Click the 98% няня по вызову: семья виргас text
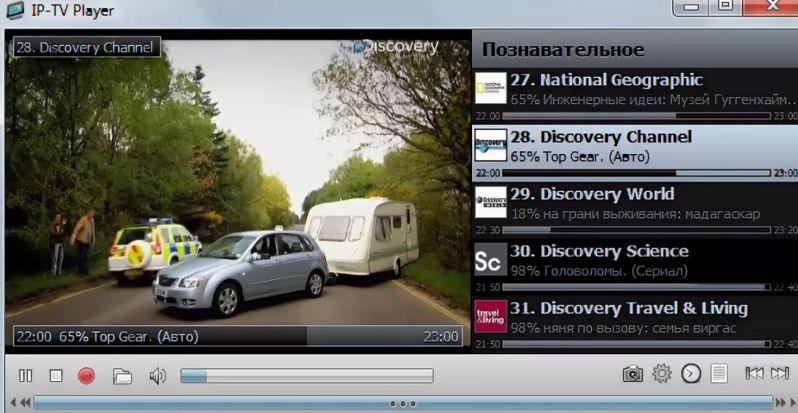Viewport: 798px width, 413px height. click(623, 328)
